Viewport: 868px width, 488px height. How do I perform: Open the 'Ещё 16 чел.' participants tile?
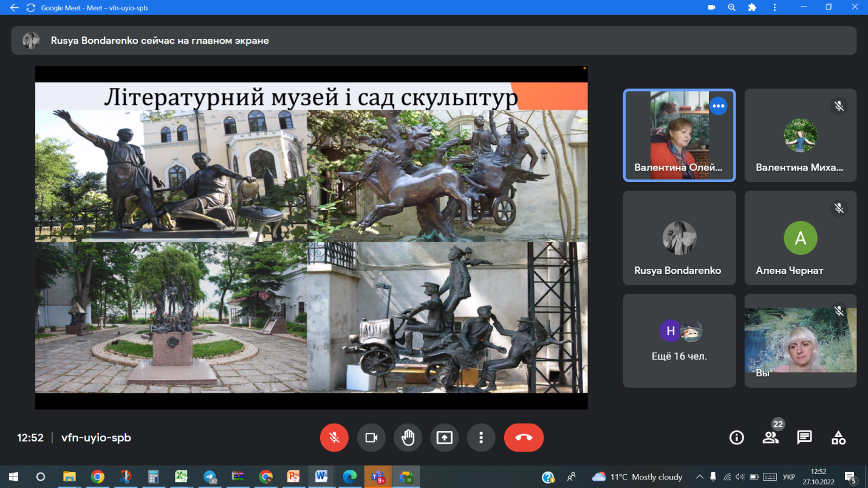click(x=679, y=341)
